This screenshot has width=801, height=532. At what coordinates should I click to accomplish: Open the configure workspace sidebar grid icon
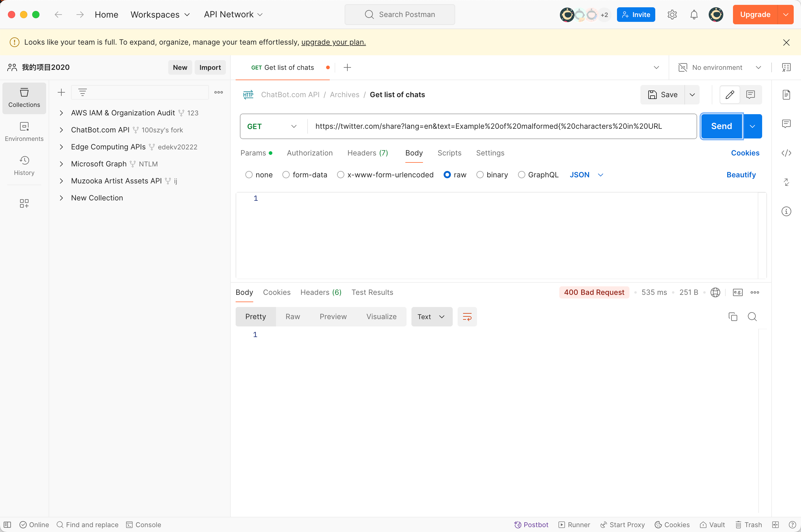[24, 203]
